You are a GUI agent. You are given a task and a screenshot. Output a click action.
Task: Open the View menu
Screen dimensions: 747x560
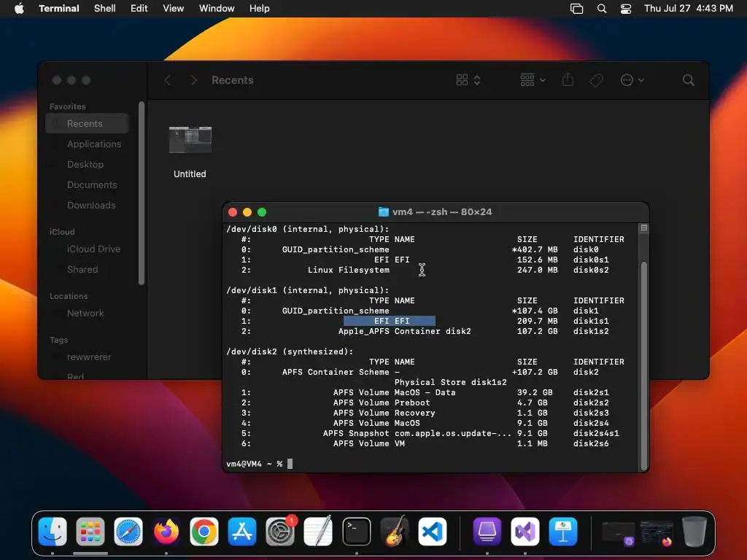tap(173, 8)
